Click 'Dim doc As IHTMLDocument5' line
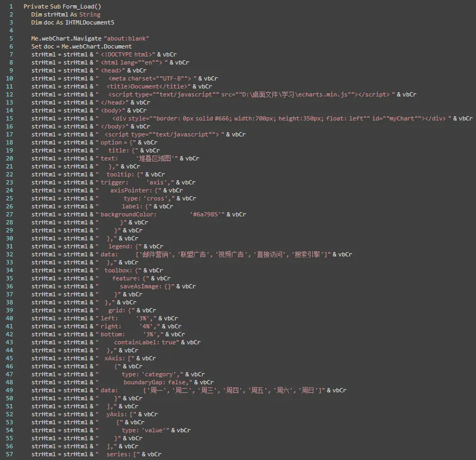The image size is (476, 460). [x=72, y=22]
